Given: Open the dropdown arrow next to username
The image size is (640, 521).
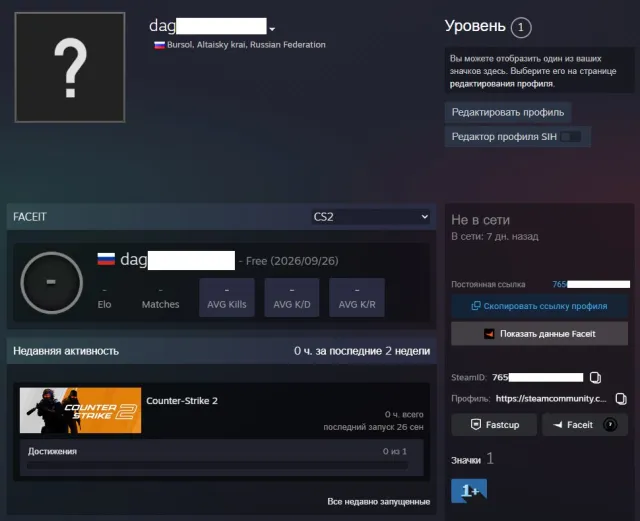Looking at the screenshot, I should click(272, 29).
